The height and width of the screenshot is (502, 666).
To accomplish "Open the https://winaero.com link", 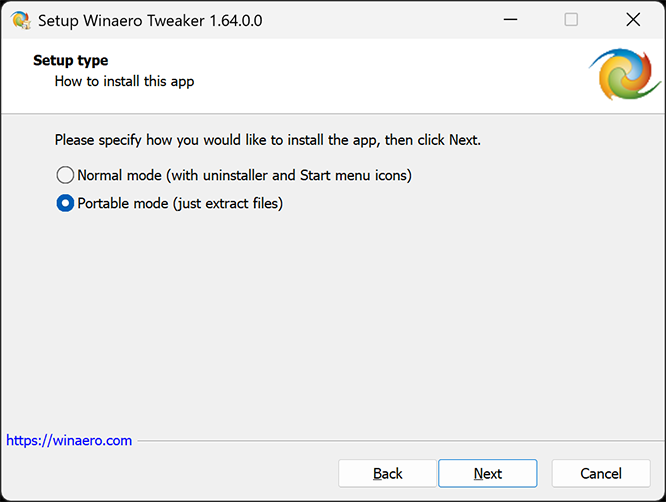I will pyautogui.click(x=69, y=440).
